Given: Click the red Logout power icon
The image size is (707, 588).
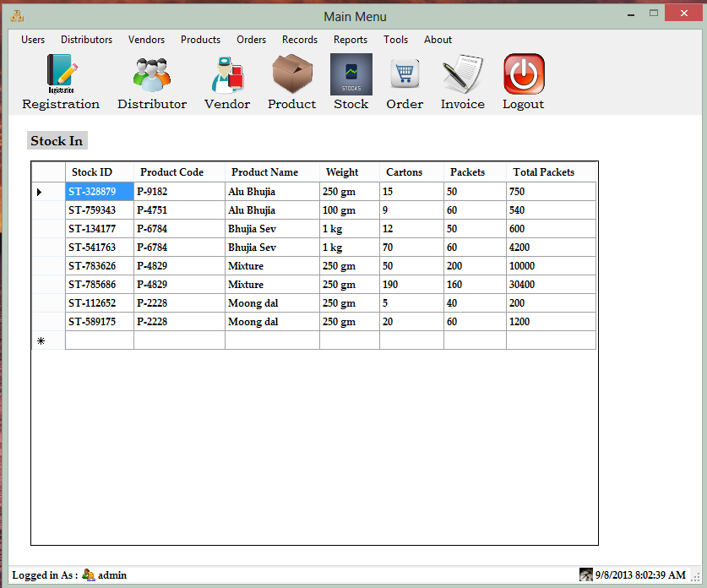Looking at the screenshot, I should tap(524, 74).
